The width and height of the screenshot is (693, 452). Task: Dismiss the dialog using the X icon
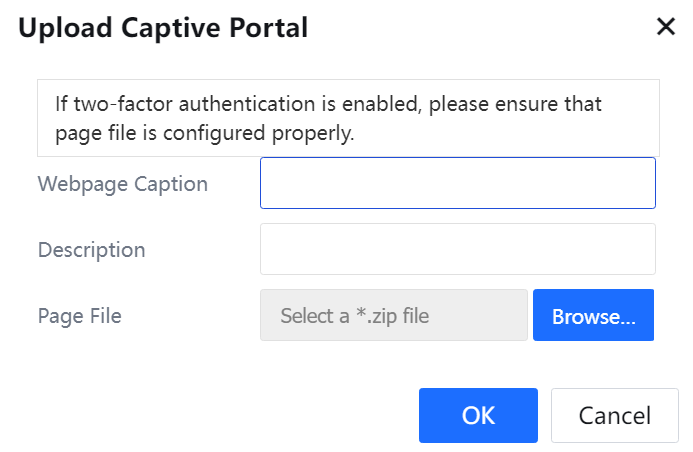(x=665, y=27)
